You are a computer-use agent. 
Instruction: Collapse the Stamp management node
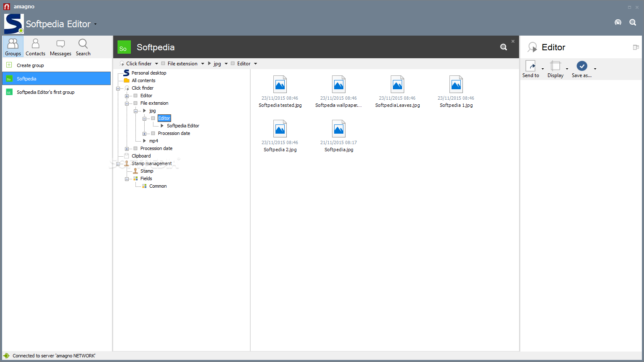[118, 164]
